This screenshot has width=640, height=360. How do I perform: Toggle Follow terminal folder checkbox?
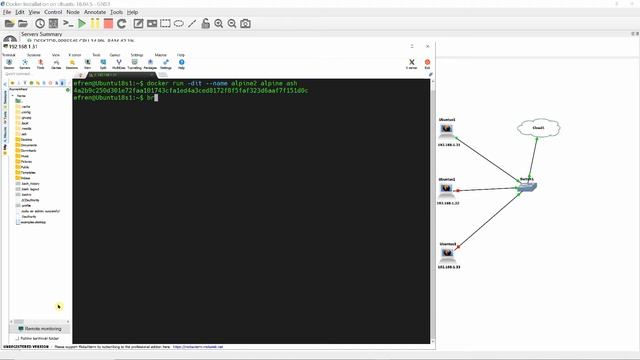[18, 338]
